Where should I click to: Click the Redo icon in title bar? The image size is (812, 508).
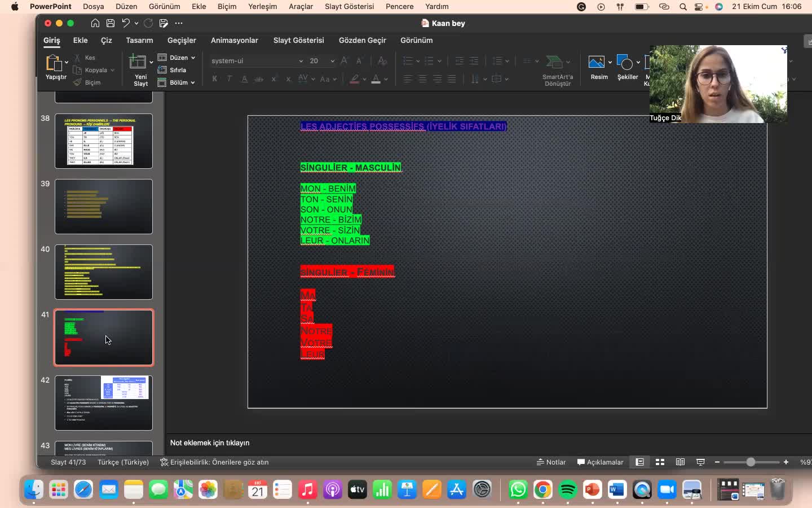[148, 23]
